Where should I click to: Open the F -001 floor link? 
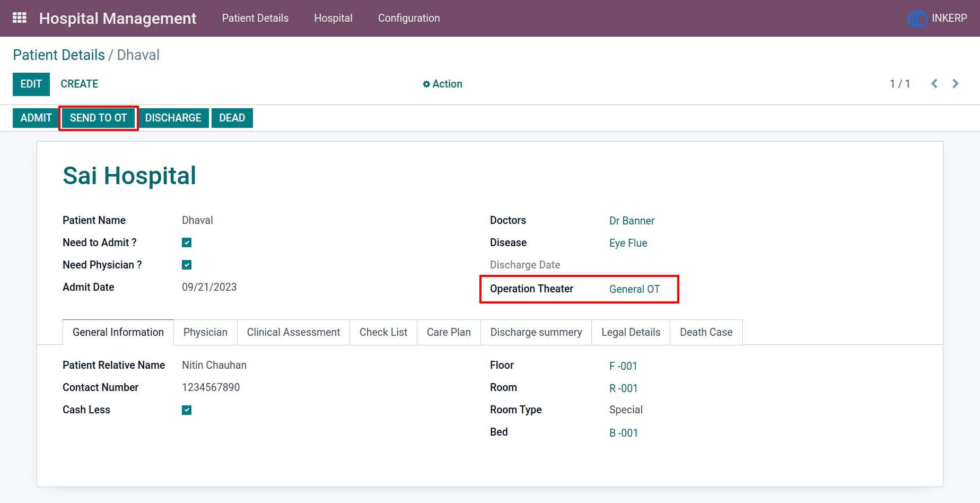click(x=623, y=366)
